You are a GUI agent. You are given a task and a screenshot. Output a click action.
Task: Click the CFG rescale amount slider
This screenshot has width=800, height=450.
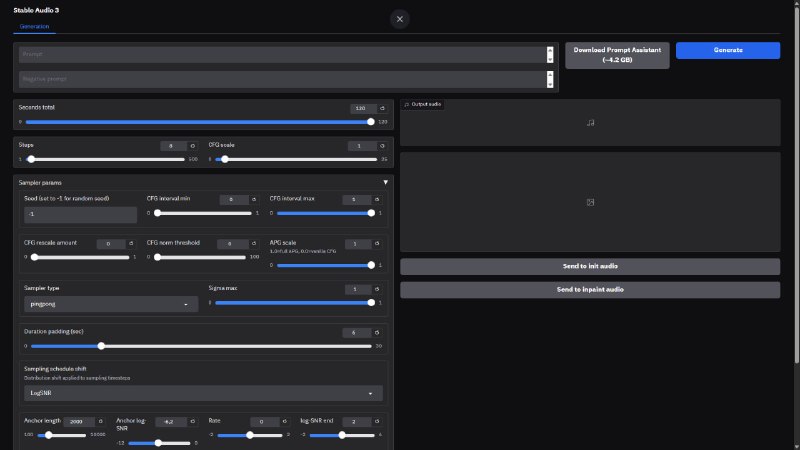(x=80, y=257)
